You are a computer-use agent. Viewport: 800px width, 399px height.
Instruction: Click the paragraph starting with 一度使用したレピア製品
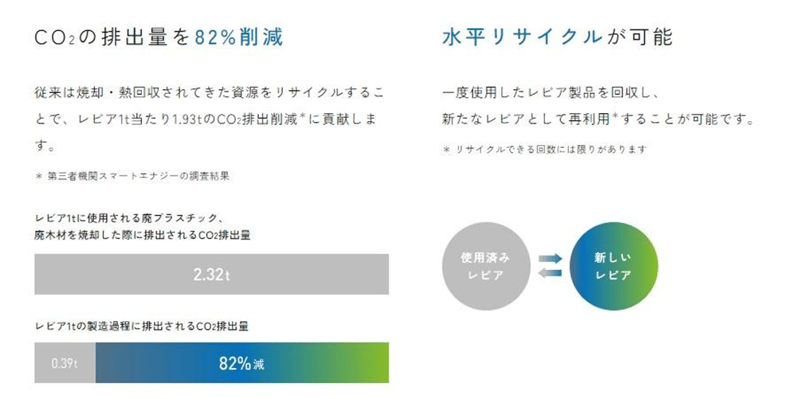pyautogui.click(x=598, y=106)
